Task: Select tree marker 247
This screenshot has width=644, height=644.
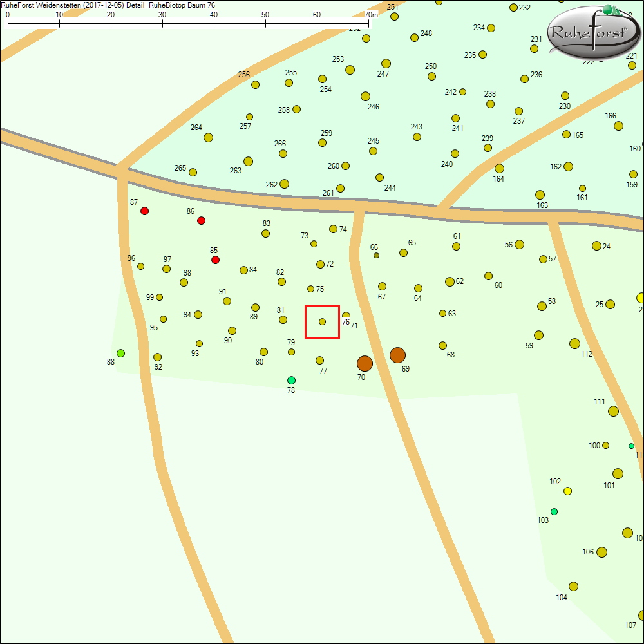Action: (386, 63)
